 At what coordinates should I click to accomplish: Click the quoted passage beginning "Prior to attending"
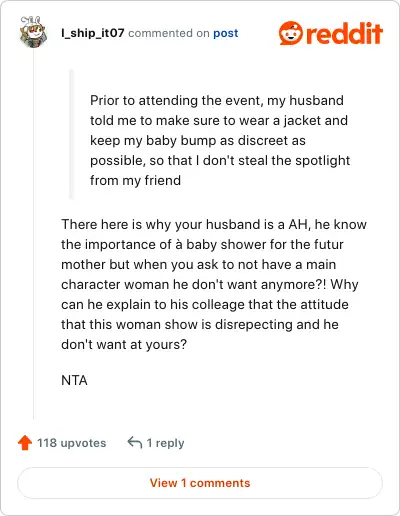[x=220, y=140]
